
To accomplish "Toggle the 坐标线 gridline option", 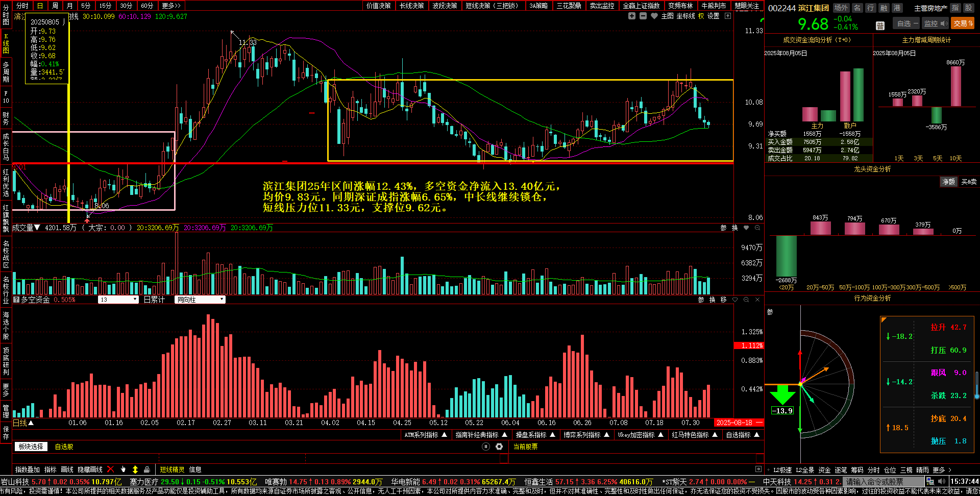I will tap(686, 16).
